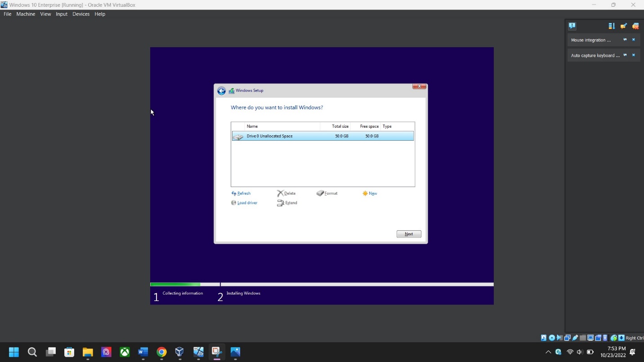Click the optical disk status bar icon
Viewport: 644px width, 362px height.
point(552,338)
